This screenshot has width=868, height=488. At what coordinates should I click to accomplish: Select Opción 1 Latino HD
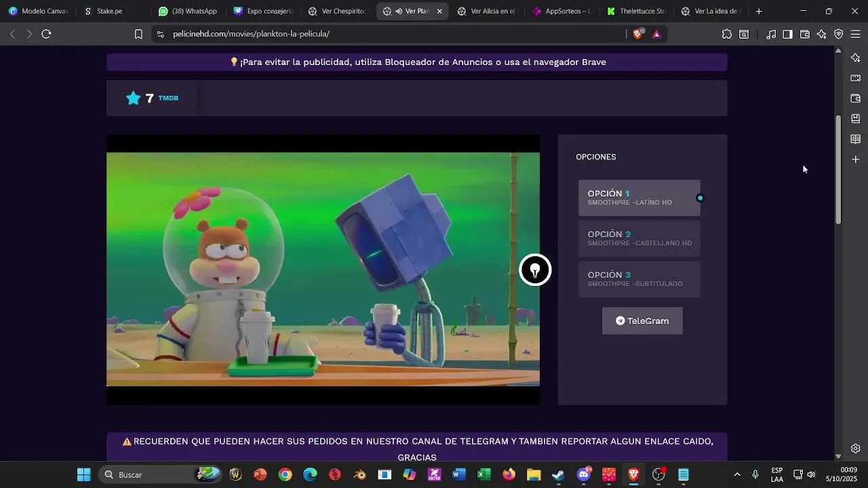pos(639,197)
